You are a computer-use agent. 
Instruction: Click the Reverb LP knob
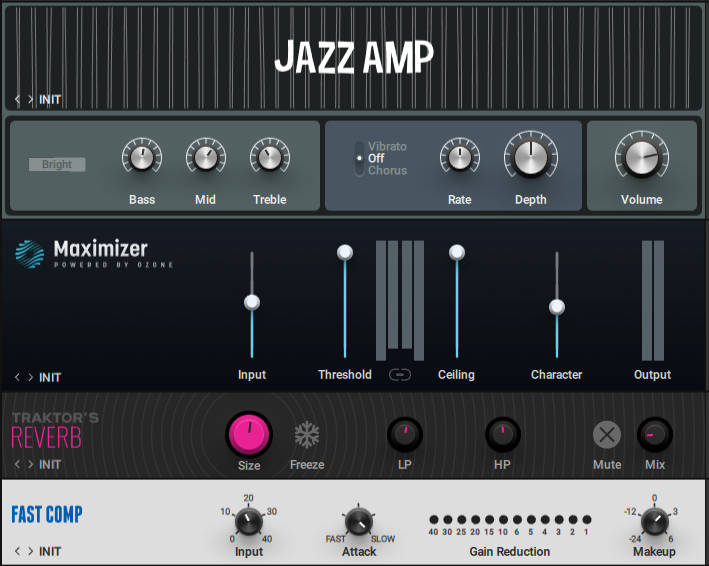coord(405,434)
